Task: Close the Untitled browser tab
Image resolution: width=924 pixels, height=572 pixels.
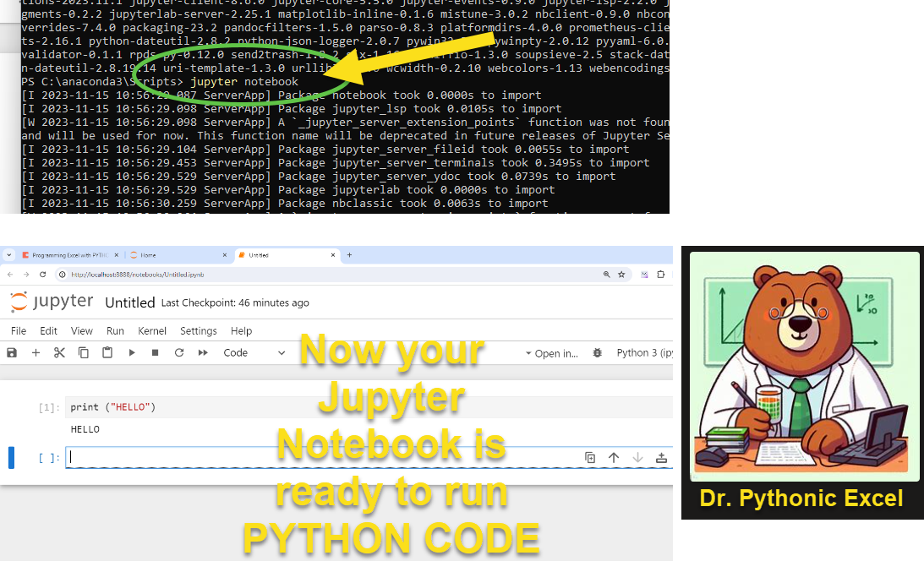Action: [333, 255]
